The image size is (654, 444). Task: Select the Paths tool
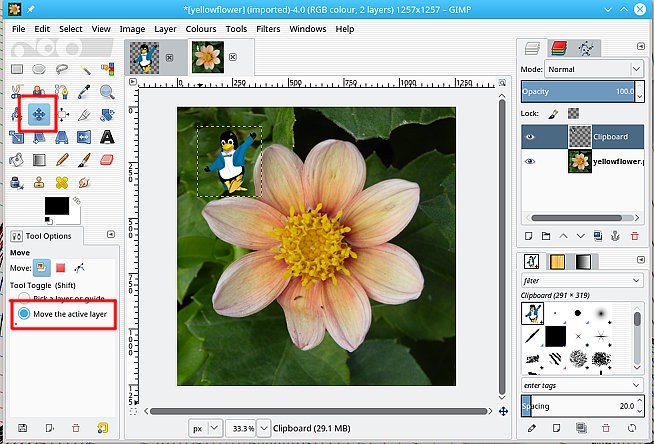pyautogui.click(x=62, y=91)
